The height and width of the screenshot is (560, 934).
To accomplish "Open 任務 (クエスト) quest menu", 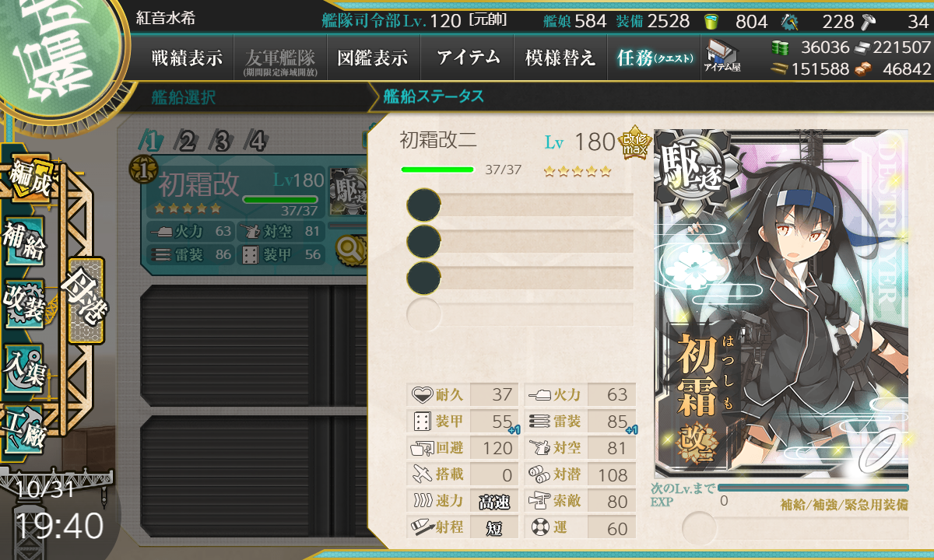I will point(654,58).
